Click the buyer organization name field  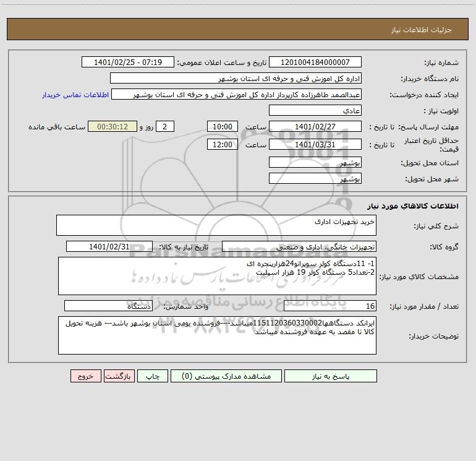(236, 78)
